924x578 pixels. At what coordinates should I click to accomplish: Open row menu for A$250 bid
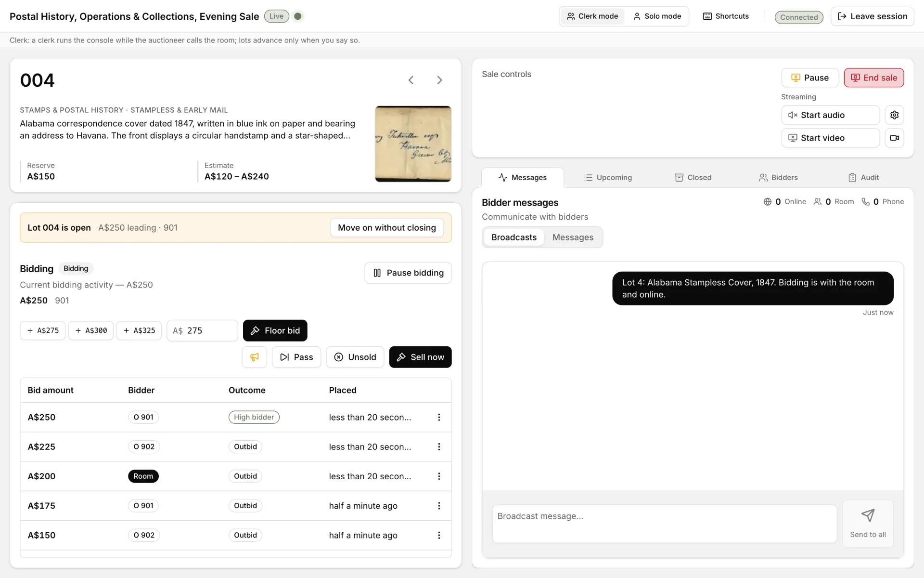(x=439, y=417)
